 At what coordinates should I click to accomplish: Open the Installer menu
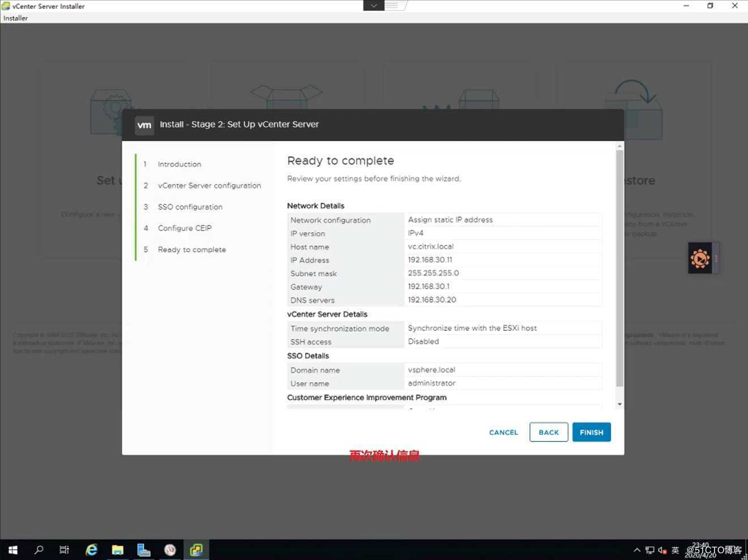[15, 18]
